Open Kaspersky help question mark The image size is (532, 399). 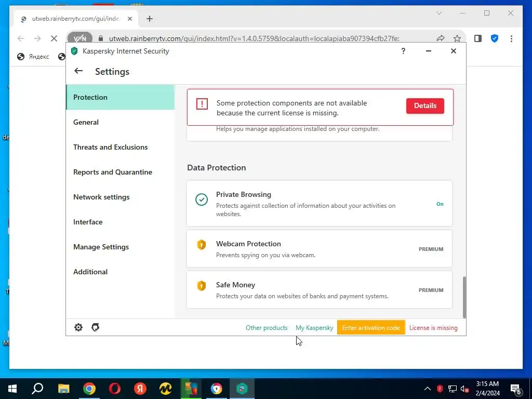pos(403,51)
